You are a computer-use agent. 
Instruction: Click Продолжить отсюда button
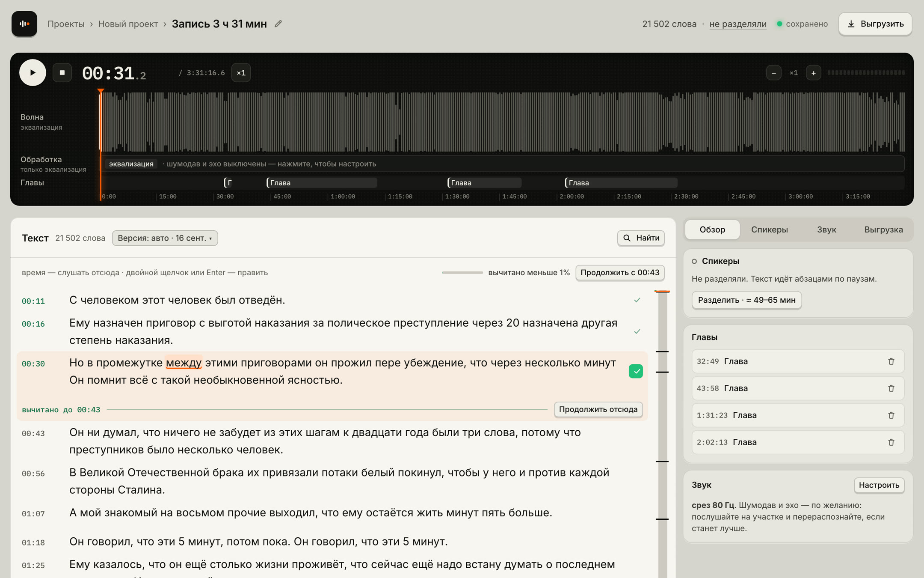pyautogui.click(x=598, y=409)
